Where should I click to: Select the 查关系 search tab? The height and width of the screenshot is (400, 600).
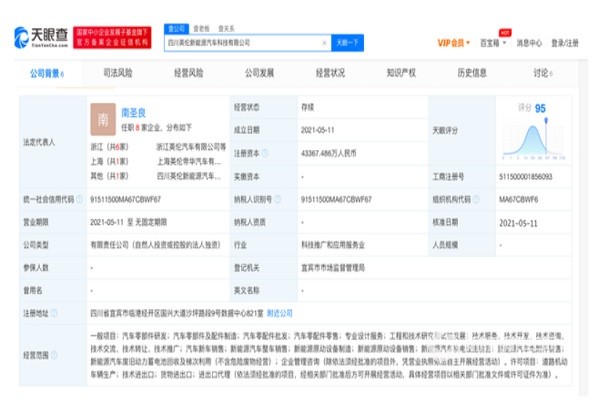click(226, 29)
